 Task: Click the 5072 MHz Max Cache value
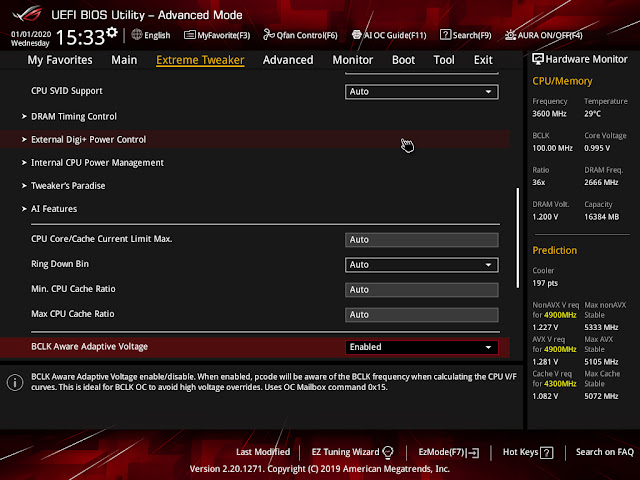coord(601,396)
